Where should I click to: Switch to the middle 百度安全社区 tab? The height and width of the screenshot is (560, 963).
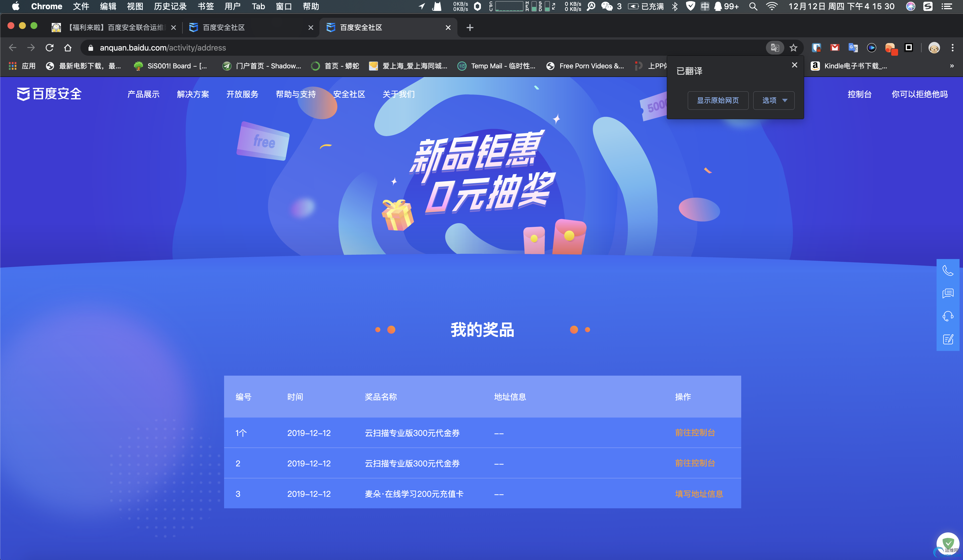(x=250, y=28)
